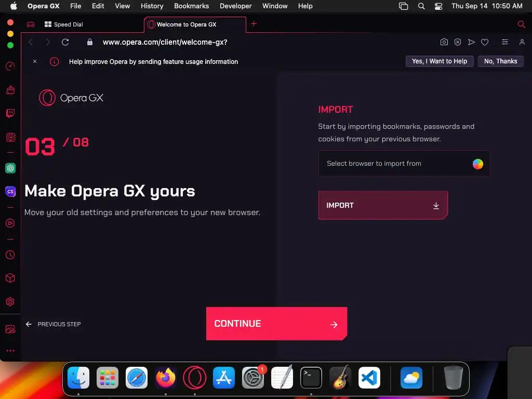Launch Firefox from the Dock
Viewport: 532px width, 399px height.
(x=166, y=378)
